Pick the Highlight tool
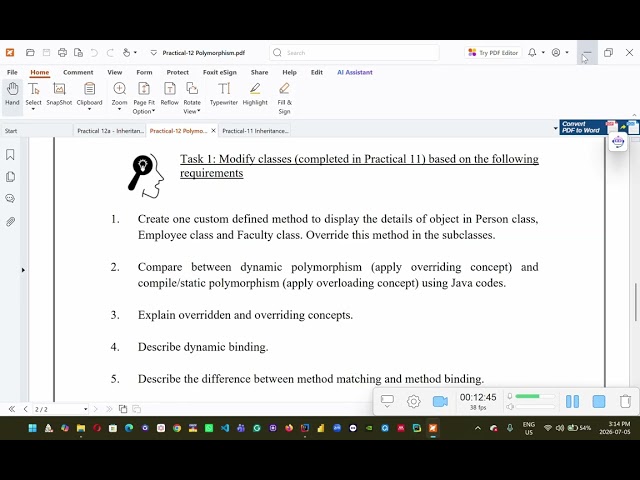 [x=255, y=94]
